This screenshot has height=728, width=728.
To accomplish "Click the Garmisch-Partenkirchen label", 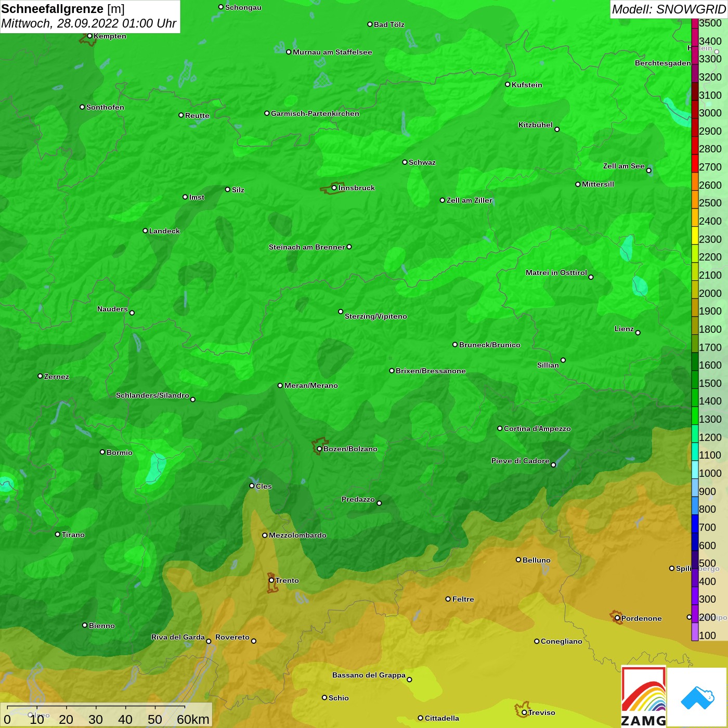I will 315,113.
